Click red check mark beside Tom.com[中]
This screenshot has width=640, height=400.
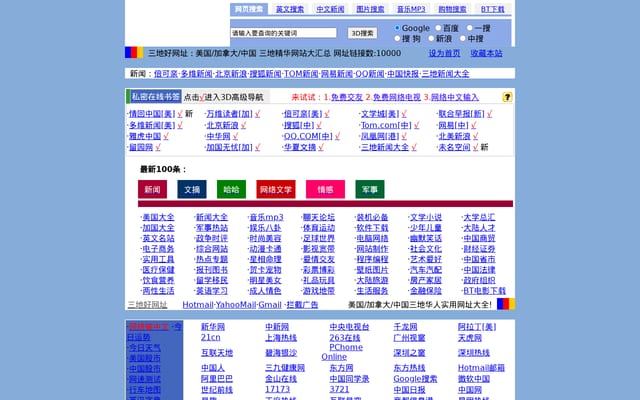coord(416,125)
